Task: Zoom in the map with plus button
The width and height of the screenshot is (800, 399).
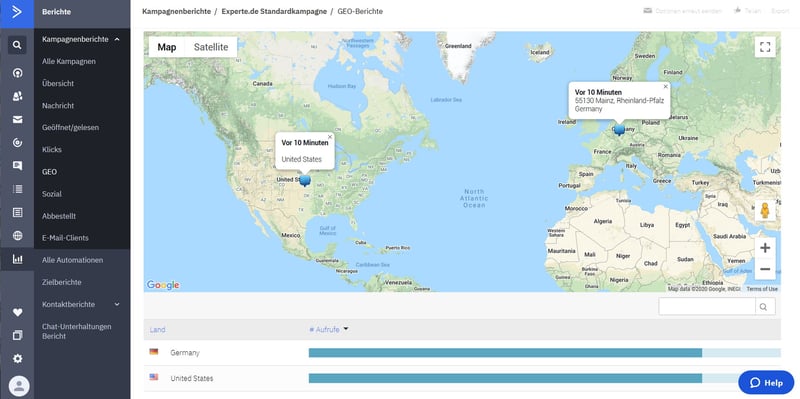Action: (765, 248)
